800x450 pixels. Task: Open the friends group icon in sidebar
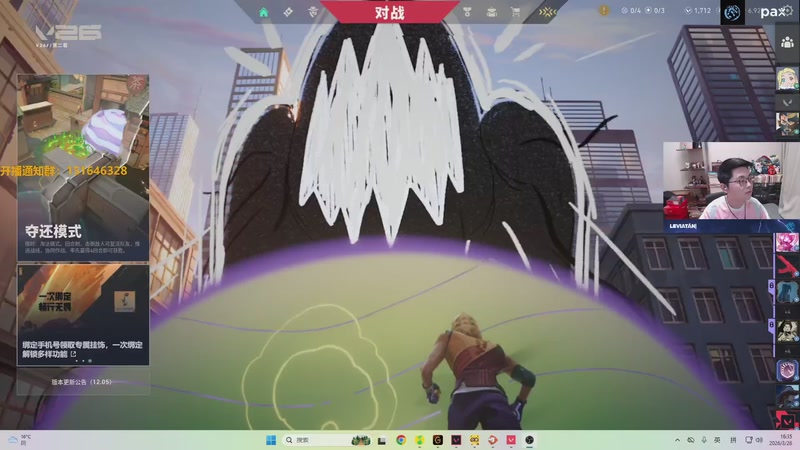[787, 42]
